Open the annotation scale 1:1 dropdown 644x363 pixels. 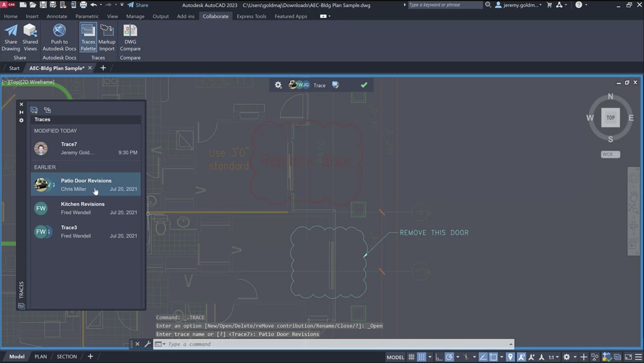[554, 357]
